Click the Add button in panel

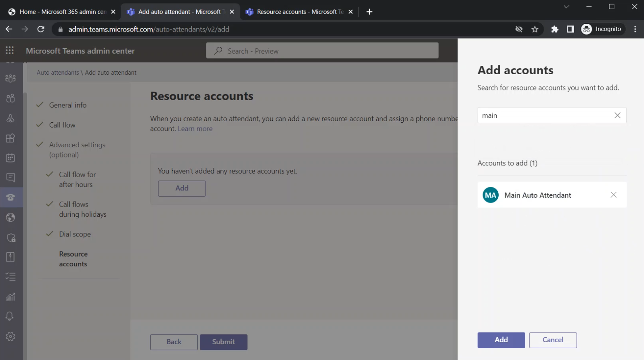[501, 340]
